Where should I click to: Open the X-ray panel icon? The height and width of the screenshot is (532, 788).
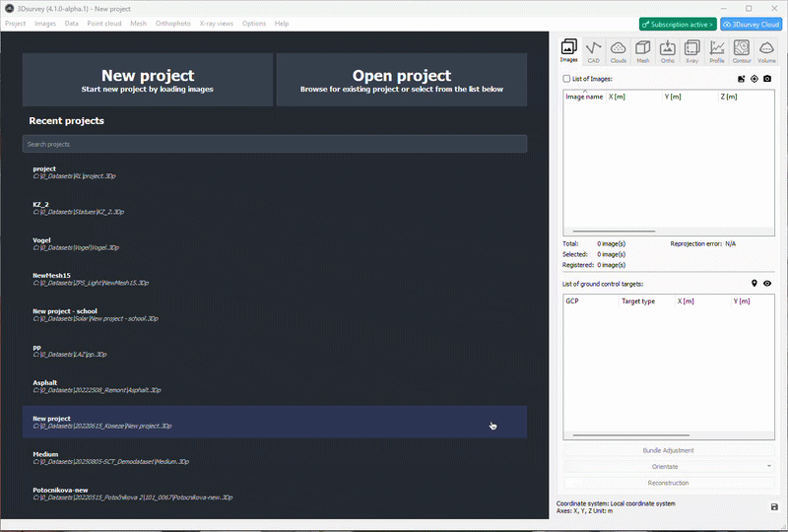click(x=691, y=50)
